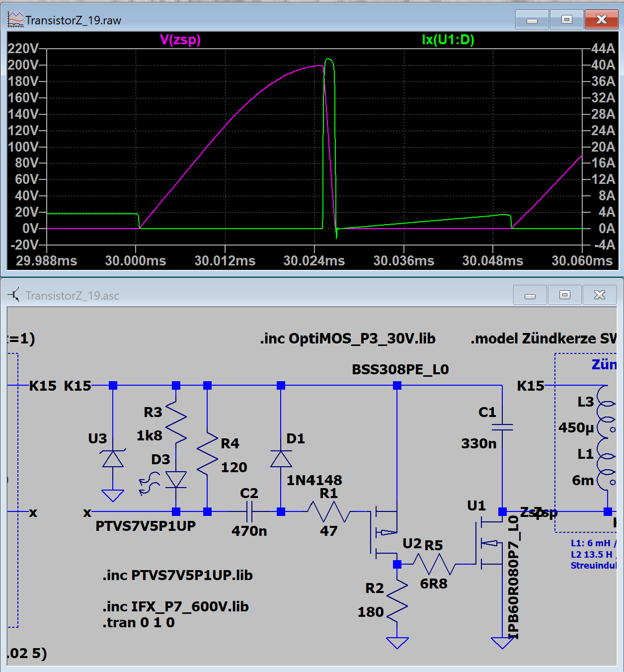The width and height of the screenshot is (624, 672).
Task: Click the left voltage axis of the plot
Action: click(x=26, y=147)
